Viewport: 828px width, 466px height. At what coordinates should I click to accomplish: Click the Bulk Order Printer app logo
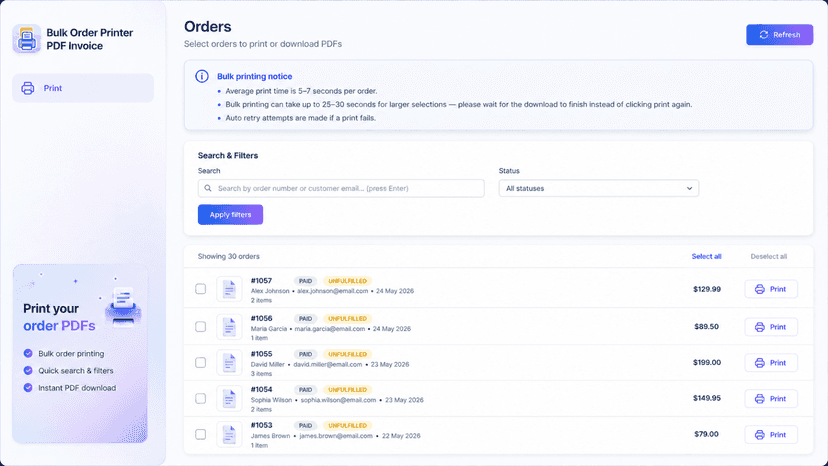[x=26, y=39]
